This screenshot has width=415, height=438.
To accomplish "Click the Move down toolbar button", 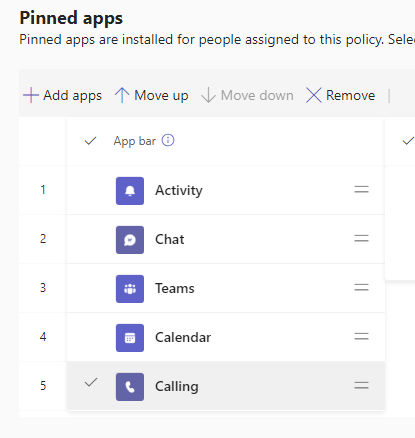I will 247,95.
